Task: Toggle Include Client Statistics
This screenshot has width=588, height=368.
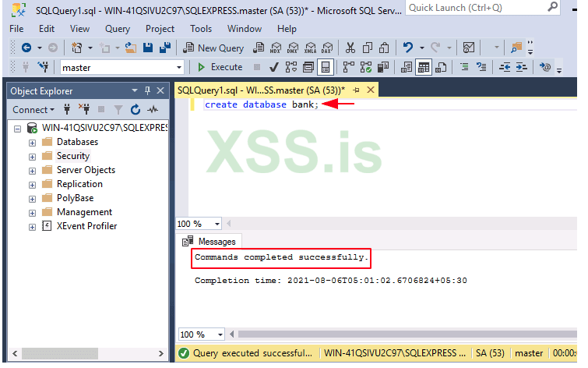Action: [383, 67]
